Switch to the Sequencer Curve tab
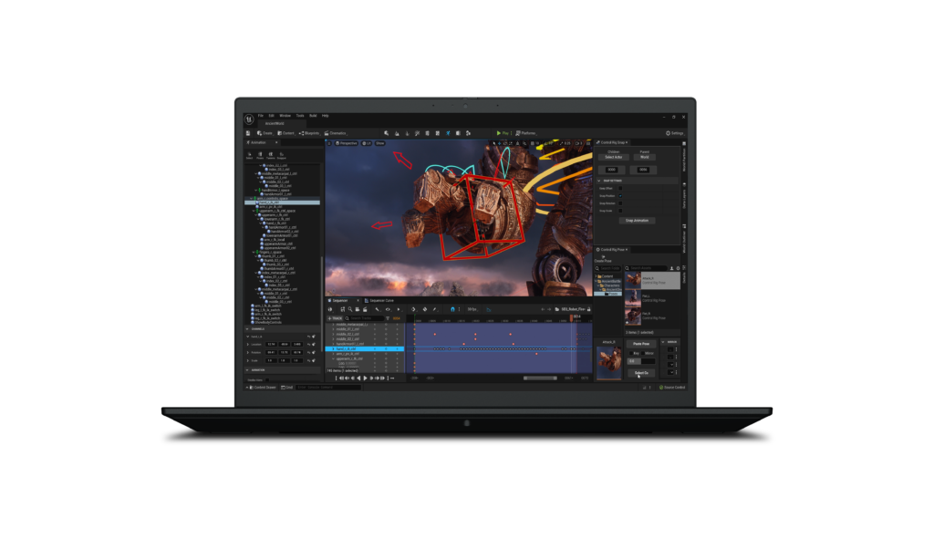This screenshot has width=934, height=560. click(x=379, y=300)
